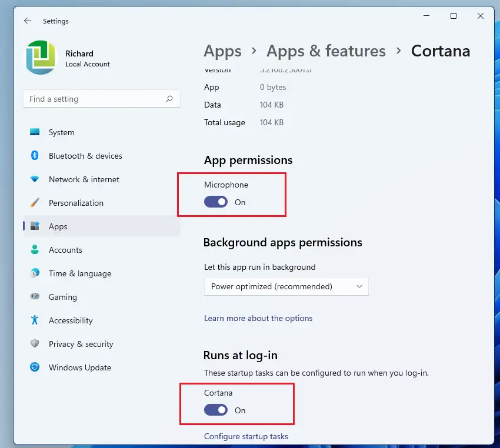
Task: Open Learn more about the options link
Action: pyautogui.click(x=258, y=318)
